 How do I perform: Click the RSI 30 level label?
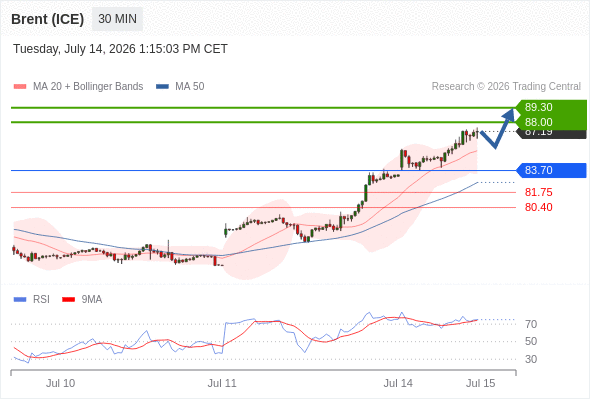tap(531, 359)
